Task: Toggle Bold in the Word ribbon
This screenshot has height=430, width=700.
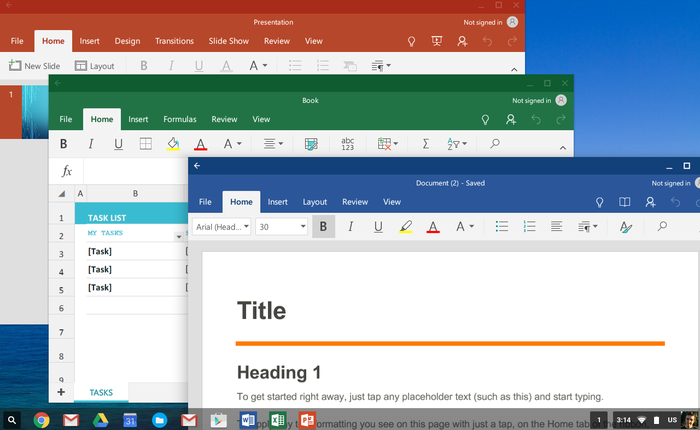Action: [323, 226]
